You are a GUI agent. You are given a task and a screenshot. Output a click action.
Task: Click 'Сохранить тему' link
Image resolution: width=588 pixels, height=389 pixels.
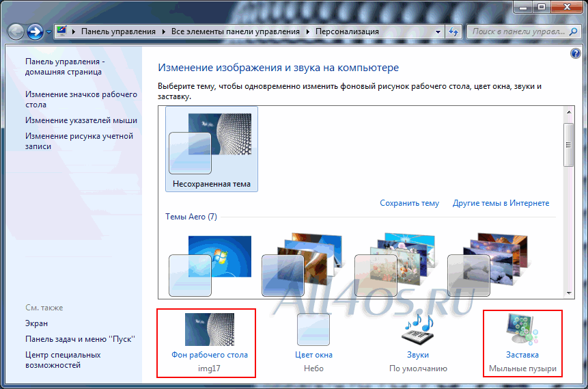point(409,203)
